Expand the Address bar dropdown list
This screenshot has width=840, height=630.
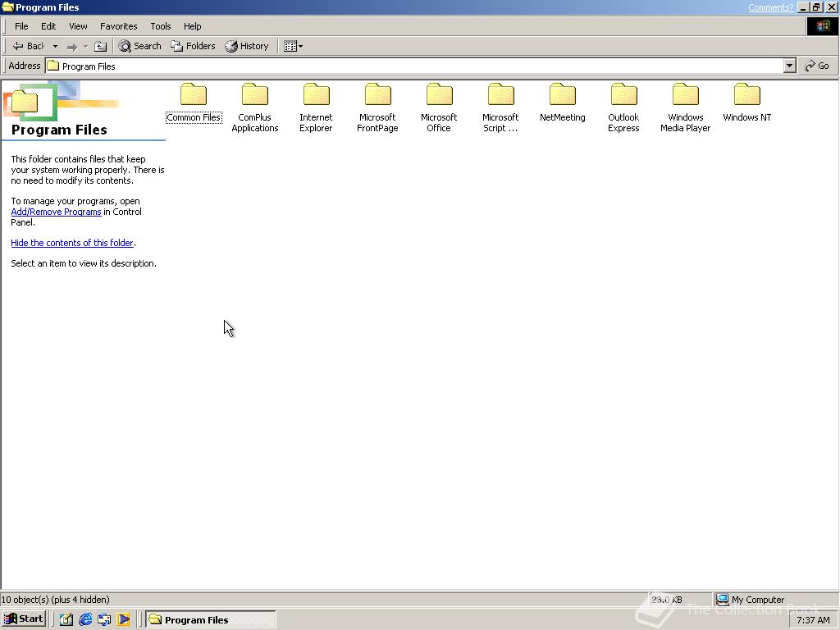(789, 66)
